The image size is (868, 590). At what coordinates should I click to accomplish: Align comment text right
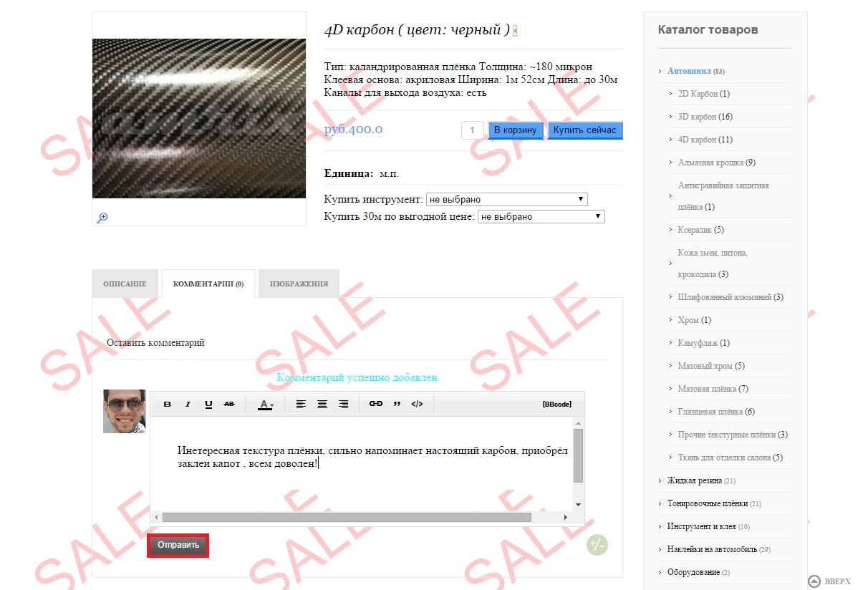tap(344, 404)
